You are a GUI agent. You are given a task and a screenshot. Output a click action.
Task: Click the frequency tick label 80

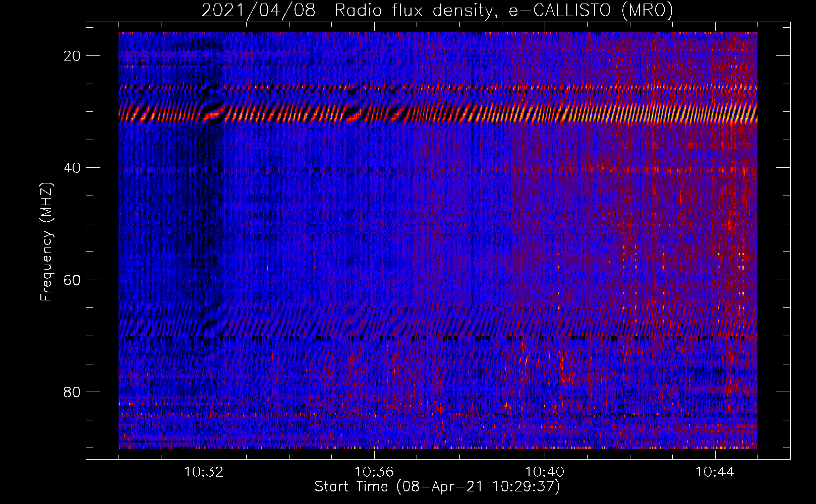pyautogui.click(x=72, y=392)
